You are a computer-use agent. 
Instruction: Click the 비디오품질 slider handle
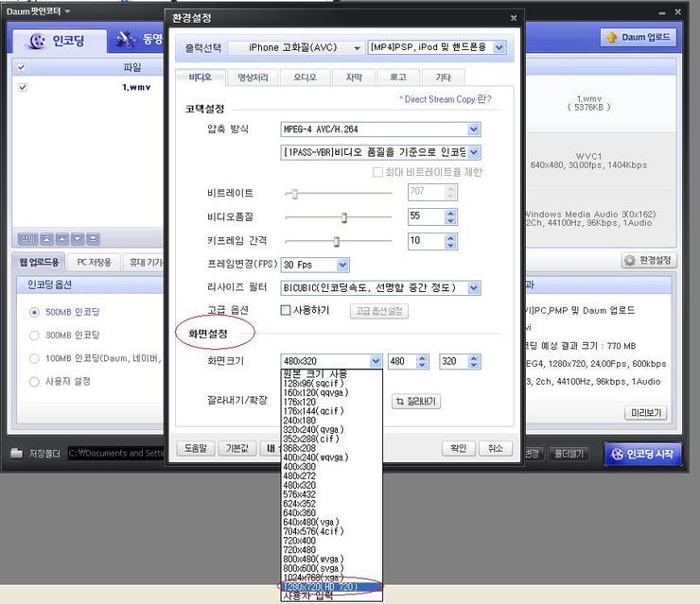(344, 217)
